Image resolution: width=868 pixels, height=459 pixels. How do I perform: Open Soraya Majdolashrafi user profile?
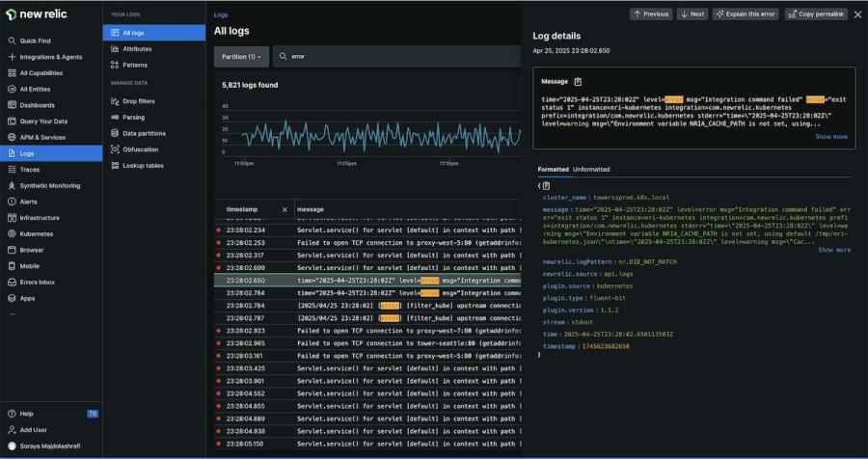(x=44, y=445)
